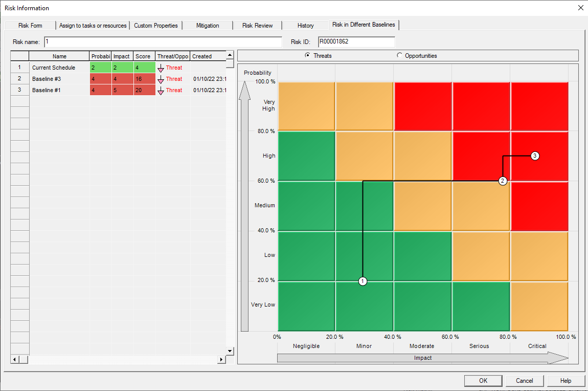This screenshot has height=391, width=588.
Task: Click row header number 1
Action: [x=19, y=68]
